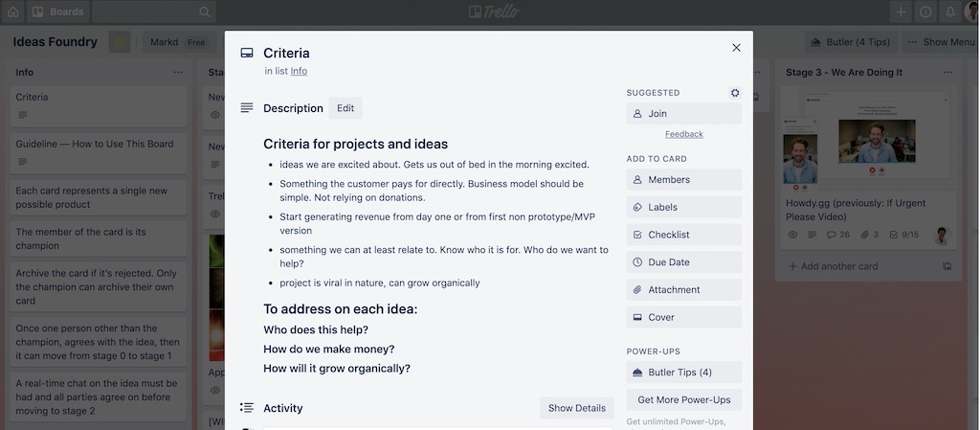Click the Stage 3 - We Are Doing It title
Image resolution: width=980 pixels, height=430 pixels.
coord(844,73)
